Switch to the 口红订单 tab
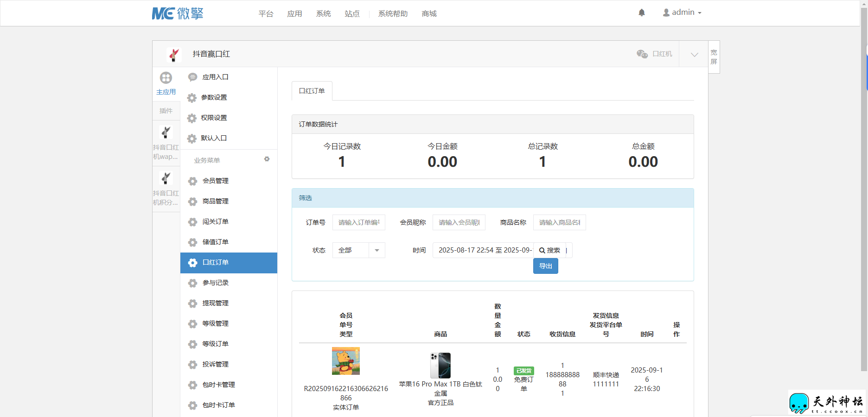This screenshot has height=417, width=868. pyautogui.click(x=312, y=91)
